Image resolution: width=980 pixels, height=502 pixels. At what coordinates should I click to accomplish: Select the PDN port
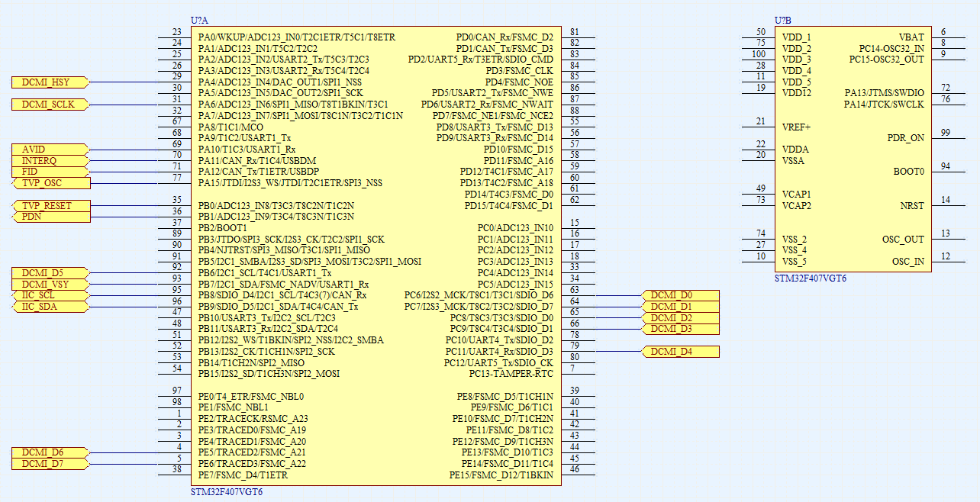click(x=51, y=217)
